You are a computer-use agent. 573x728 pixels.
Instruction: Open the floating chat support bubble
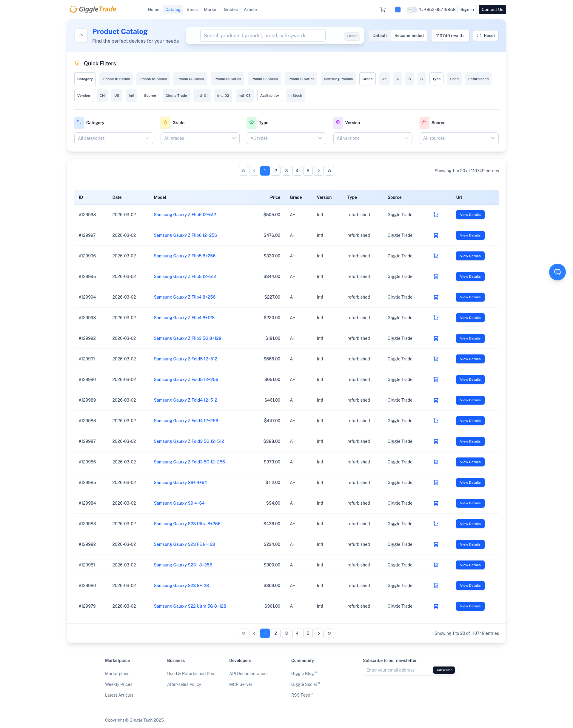(557, 272)
